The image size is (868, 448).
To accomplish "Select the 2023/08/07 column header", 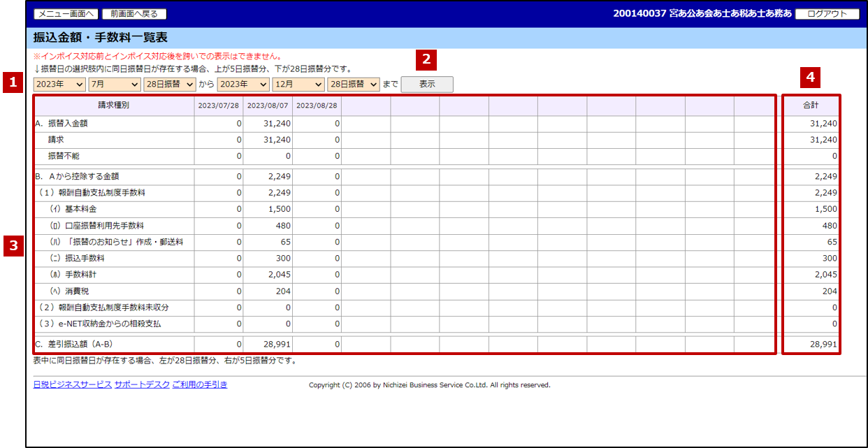I will [268, 106].
